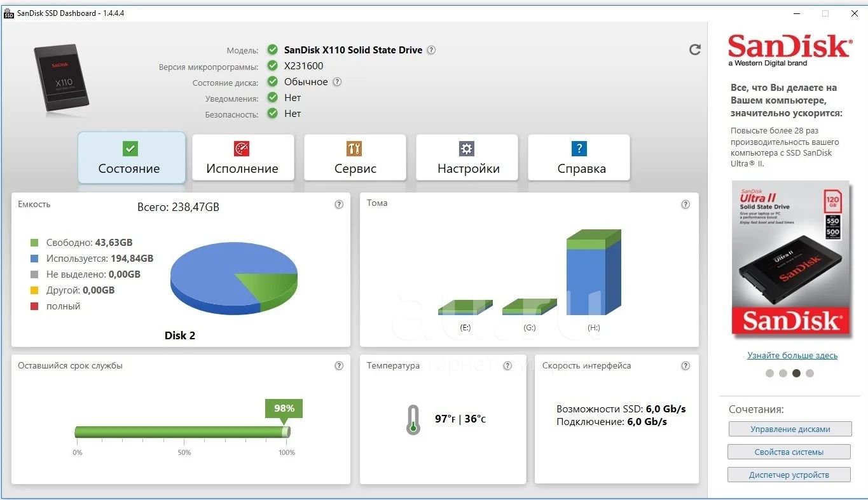Click the capacity pie chart
This screenshot has height=500, width=868.
234,278
